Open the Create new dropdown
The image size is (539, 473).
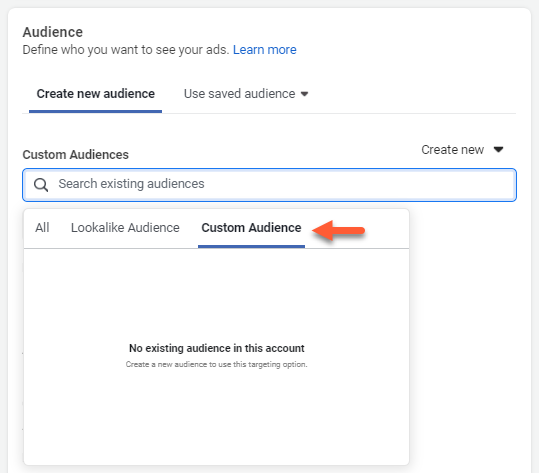462,150
